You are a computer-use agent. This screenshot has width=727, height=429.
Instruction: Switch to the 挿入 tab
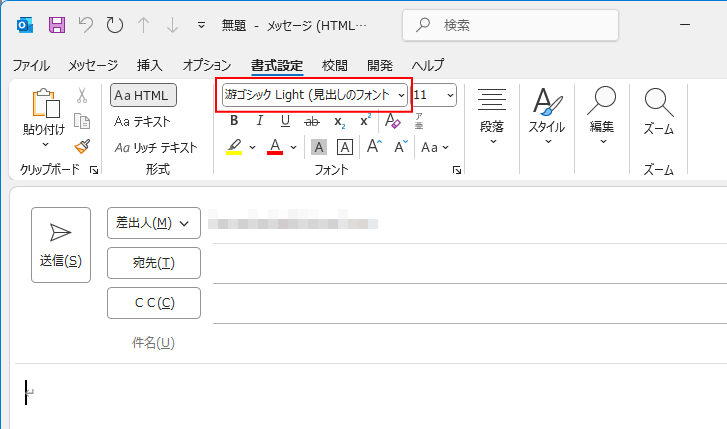tap(150, 65)
